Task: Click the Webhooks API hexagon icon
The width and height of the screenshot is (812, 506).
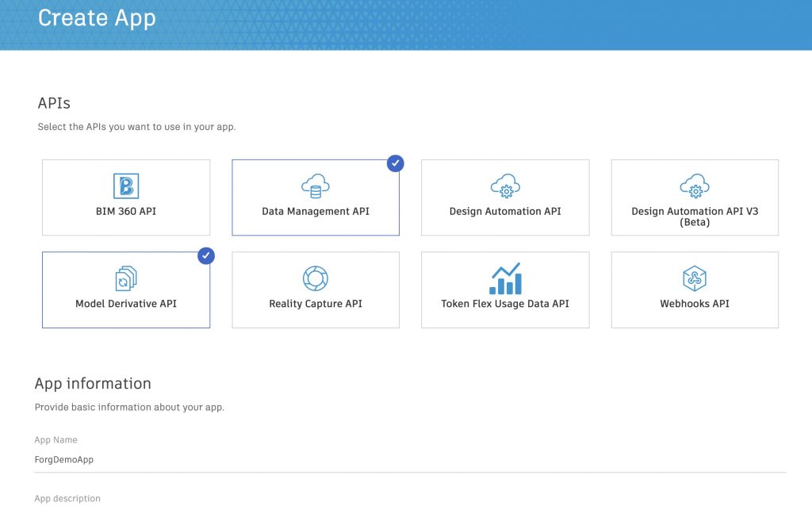Action: [x=695, y=278]
